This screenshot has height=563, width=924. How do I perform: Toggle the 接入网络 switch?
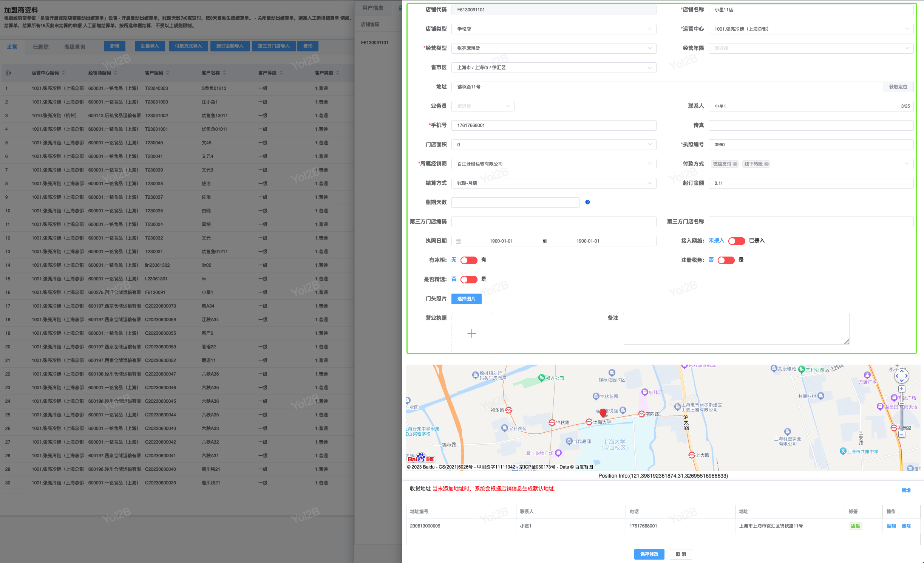[x=736, y=241]
